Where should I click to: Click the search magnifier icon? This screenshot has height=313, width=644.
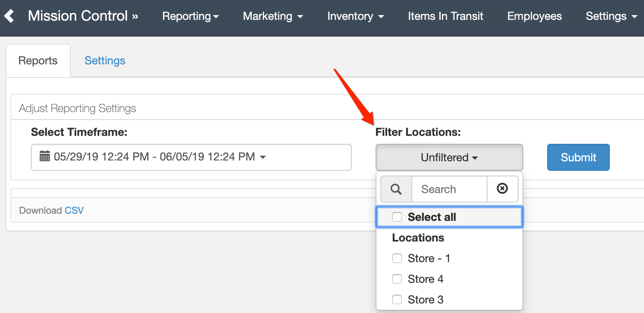click(x=396, y=189)
